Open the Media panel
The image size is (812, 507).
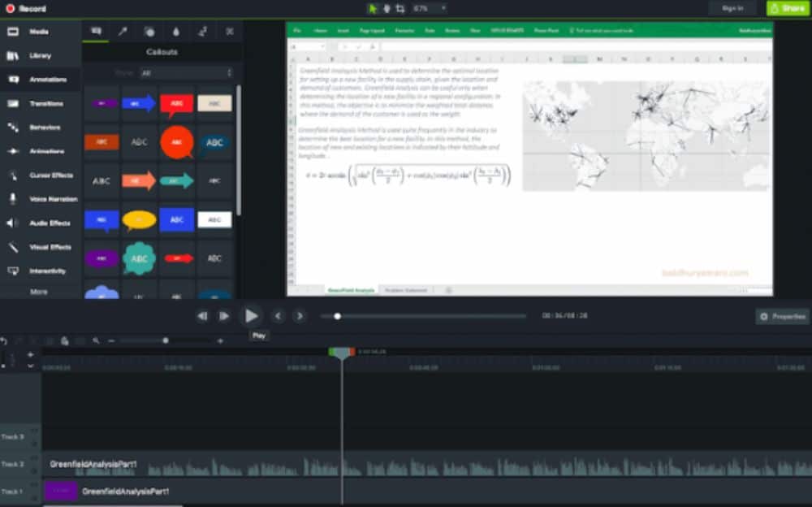pyautogui.click(x=39, y=32)
